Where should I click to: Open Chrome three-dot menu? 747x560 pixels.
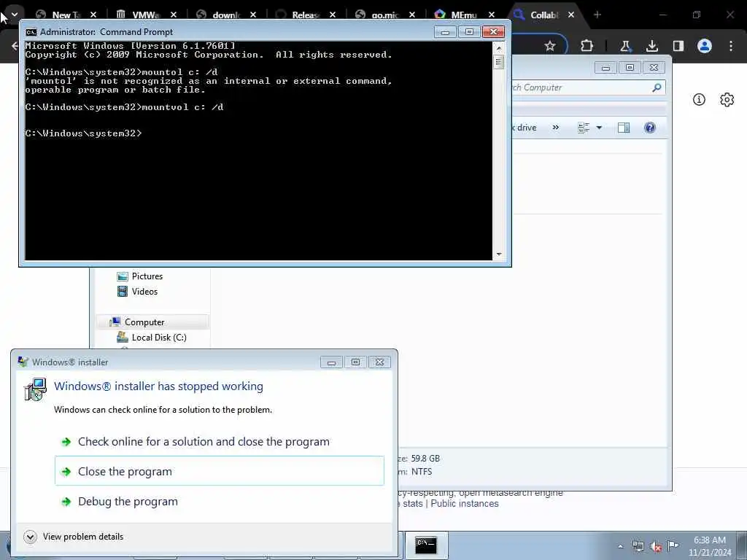(x=731, y=46)
